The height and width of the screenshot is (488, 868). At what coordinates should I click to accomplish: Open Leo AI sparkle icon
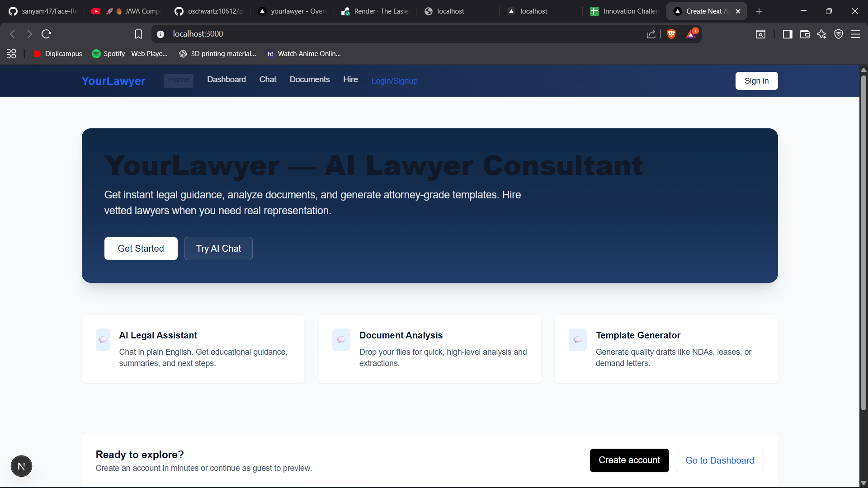tap(821, 34)
